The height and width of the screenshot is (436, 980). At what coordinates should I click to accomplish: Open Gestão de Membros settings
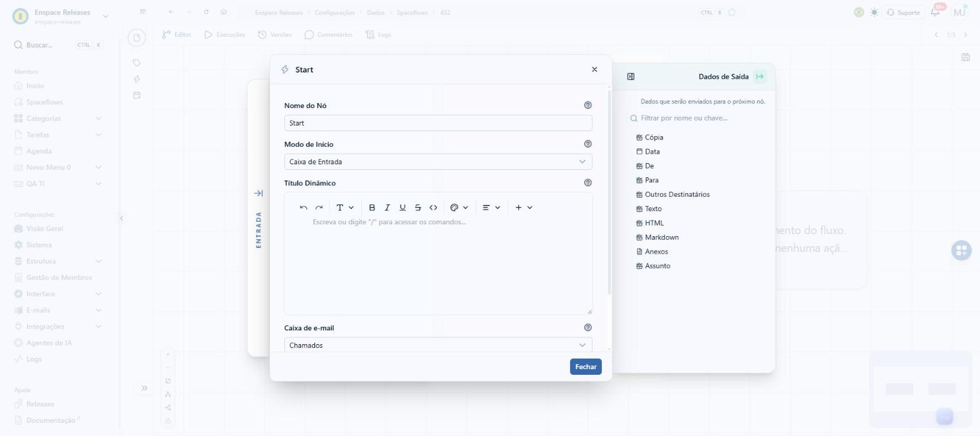[x=59, y=277]
